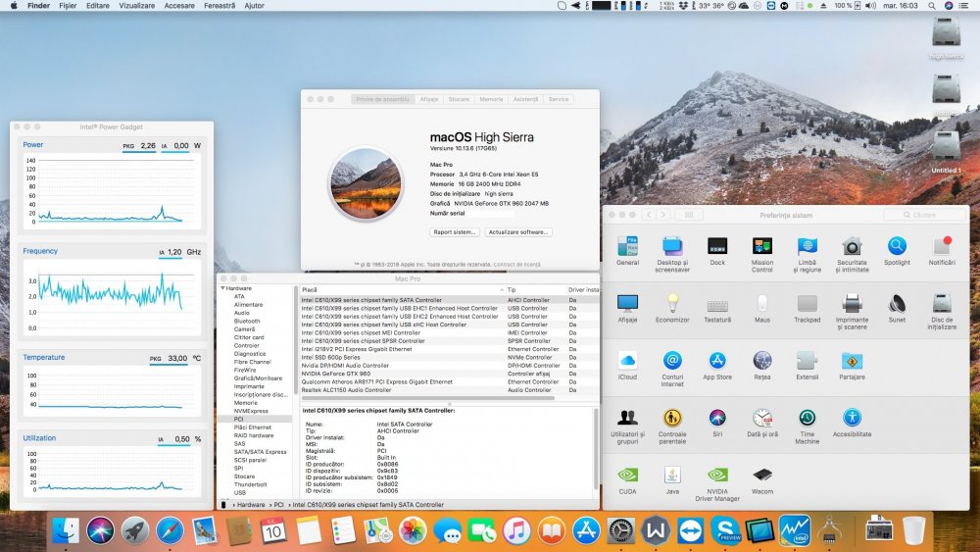The image size is (980, 552).
Task: Switch to Afișaje tab in About This Mac
Action: pyautogui.click(x=429, y=99)
